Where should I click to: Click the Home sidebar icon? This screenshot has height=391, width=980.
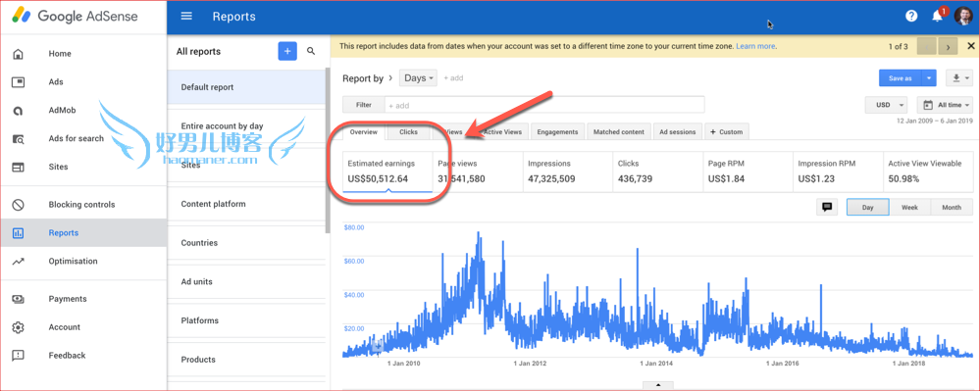pos(18,54)
